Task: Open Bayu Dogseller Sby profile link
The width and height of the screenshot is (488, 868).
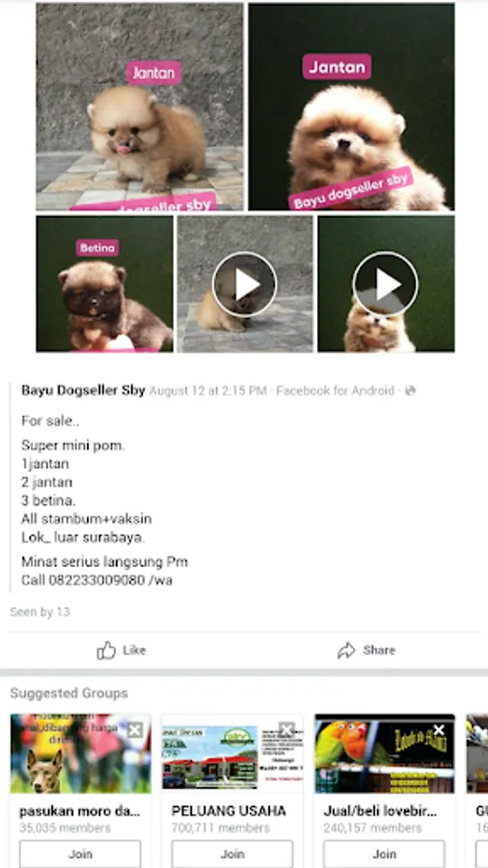Action: [83, 391]
